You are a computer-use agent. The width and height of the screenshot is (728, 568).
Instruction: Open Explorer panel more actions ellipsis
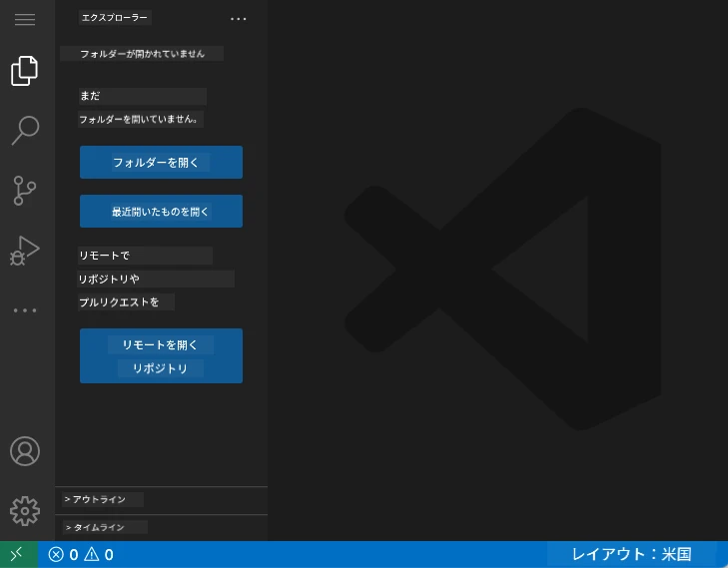(239, 19)
